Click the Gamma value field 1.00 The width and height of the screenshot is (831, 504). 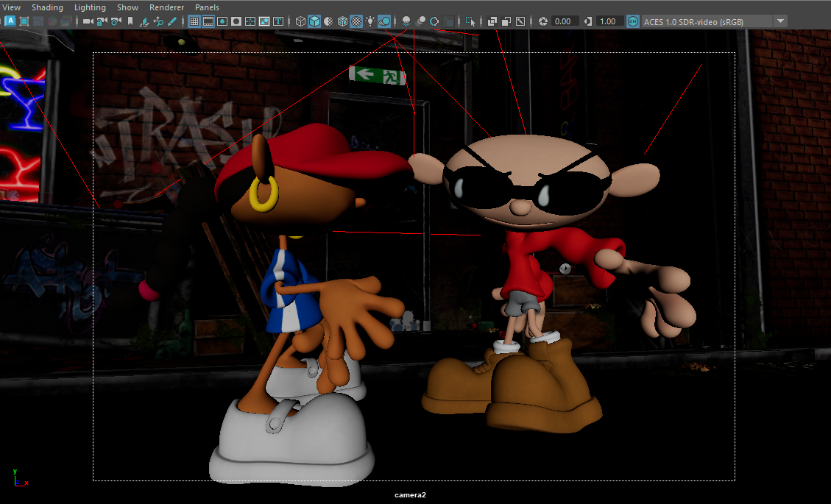[609, 21]
